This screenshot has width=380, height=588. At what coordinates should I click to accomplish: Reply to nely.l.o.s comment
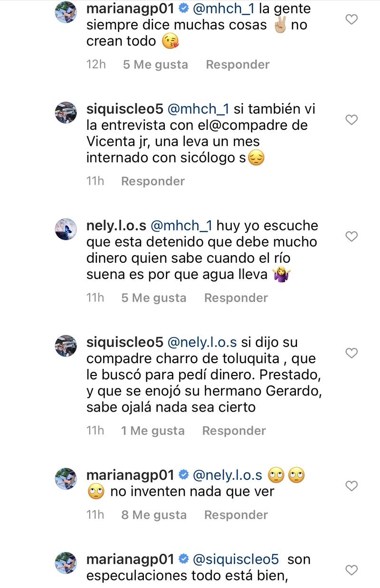(x=236, y=298)
